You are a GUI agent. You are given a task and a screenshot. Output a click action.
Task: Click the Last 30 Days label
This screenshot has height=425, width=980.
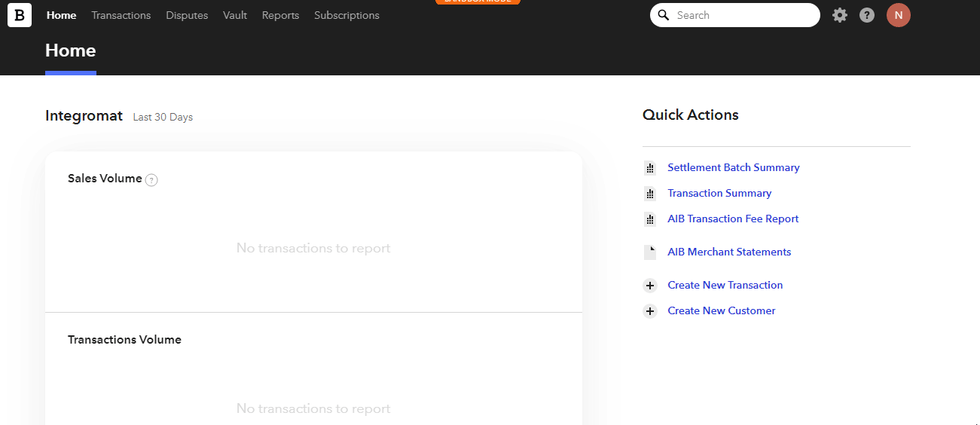coord(163,118)
